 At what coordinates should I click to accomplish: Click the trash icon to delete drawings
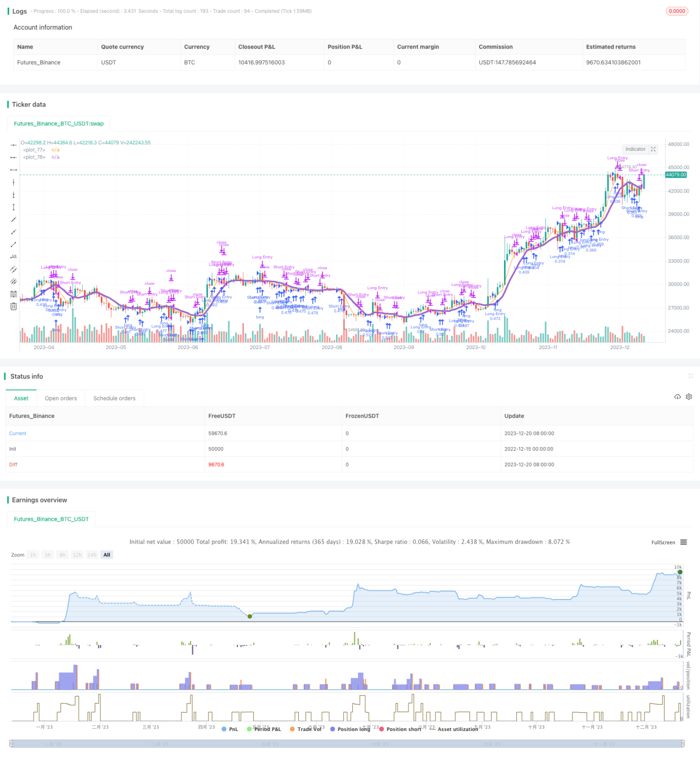coord(13,307)
